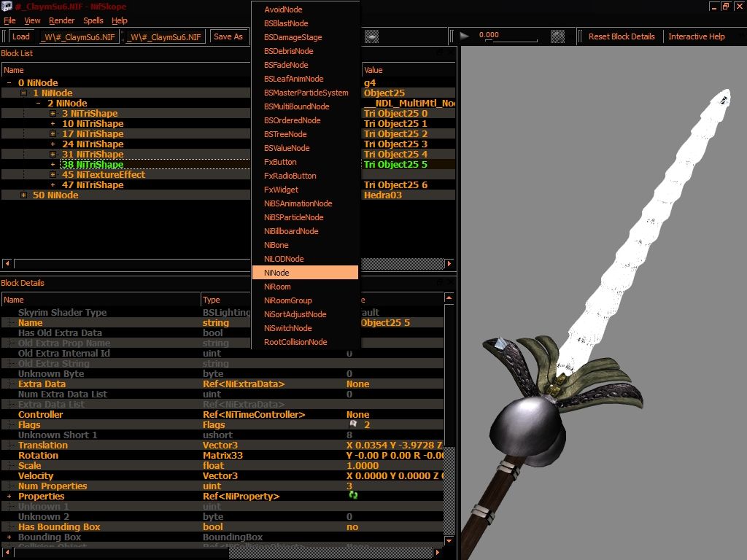
Task: Click the Translation row value
Action: point(395,446)
